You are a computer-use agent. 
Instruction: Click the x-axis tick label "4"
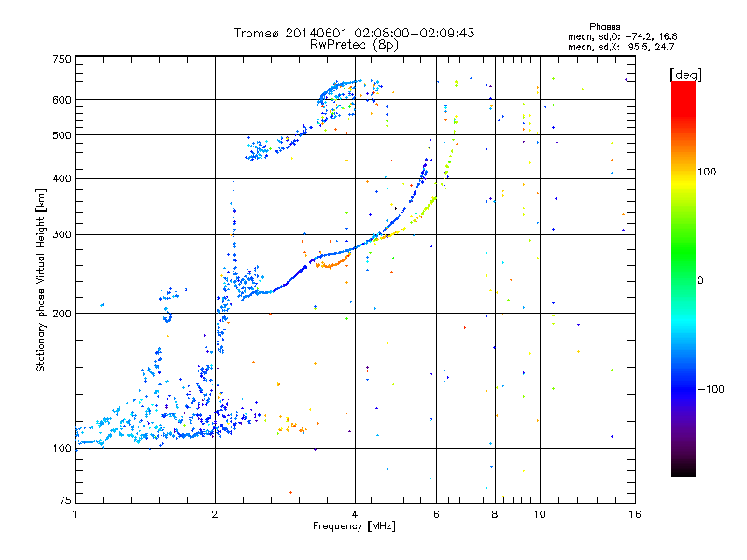[x=355, y=514]
